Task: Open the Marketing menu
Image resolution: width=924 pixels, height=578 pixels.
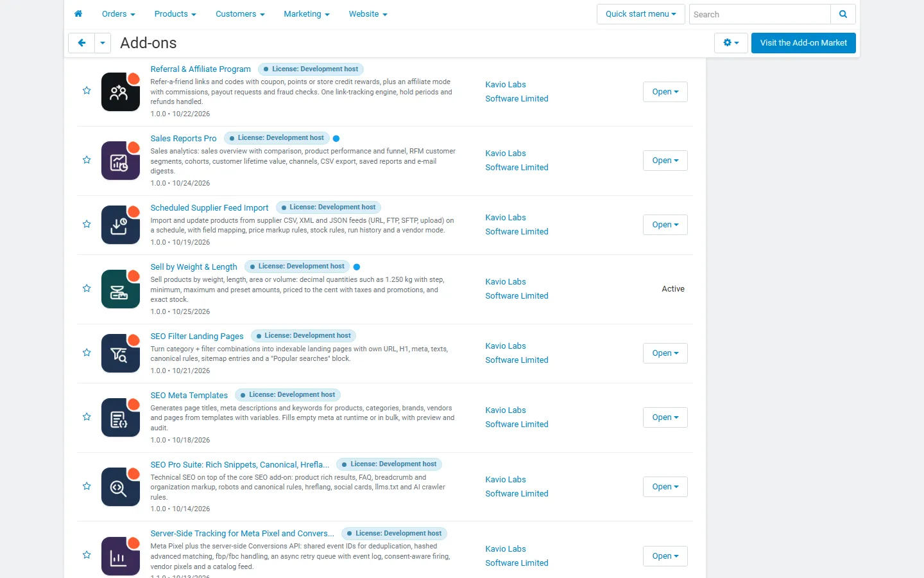Action: tap(307, 14)
